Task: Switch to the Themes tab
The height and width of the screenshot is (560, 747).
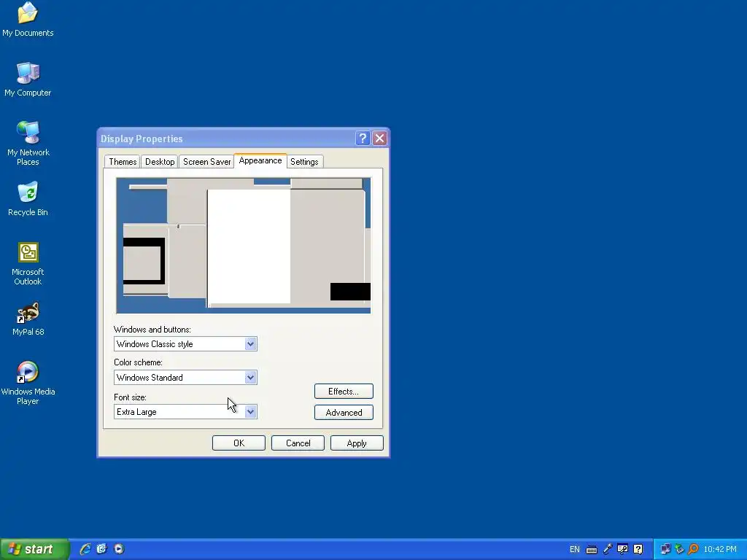Action: coord(123,162)
